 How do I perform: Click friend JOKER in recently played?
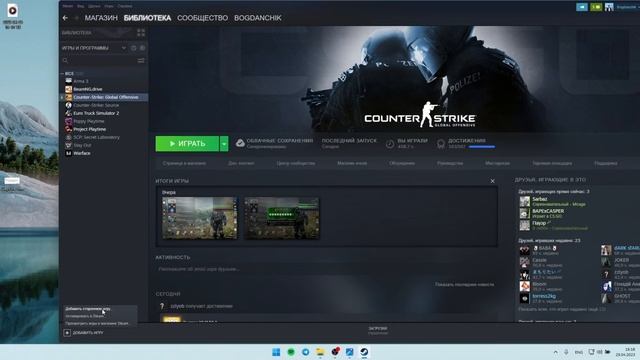click(621, 260)
